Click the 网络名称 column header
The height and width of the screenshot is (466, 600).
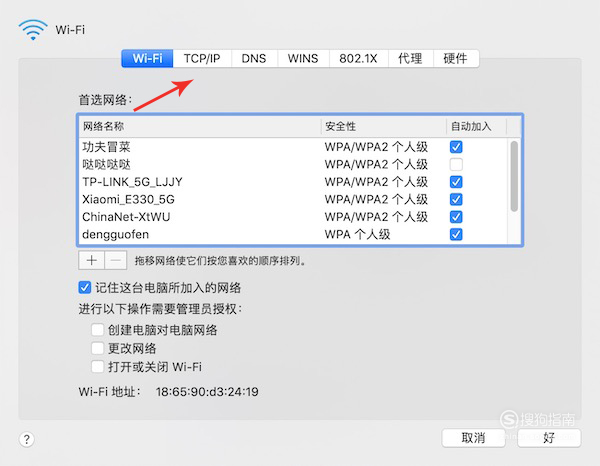200,126
